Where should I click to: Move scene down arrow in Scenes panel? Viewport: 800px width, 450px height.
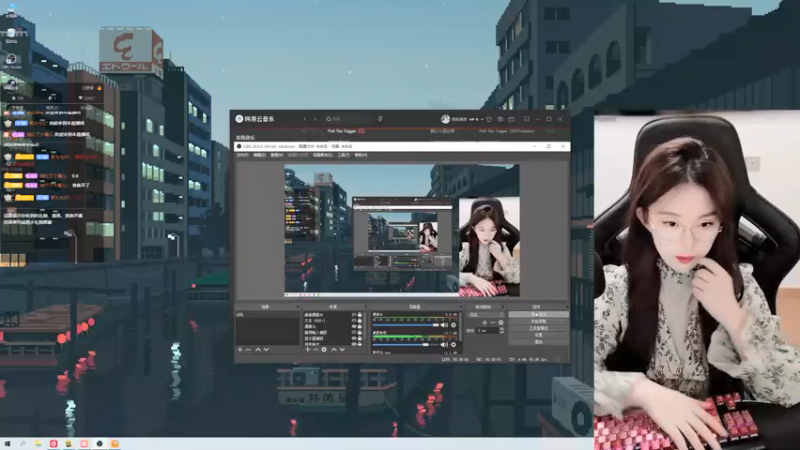pos(266,349)
